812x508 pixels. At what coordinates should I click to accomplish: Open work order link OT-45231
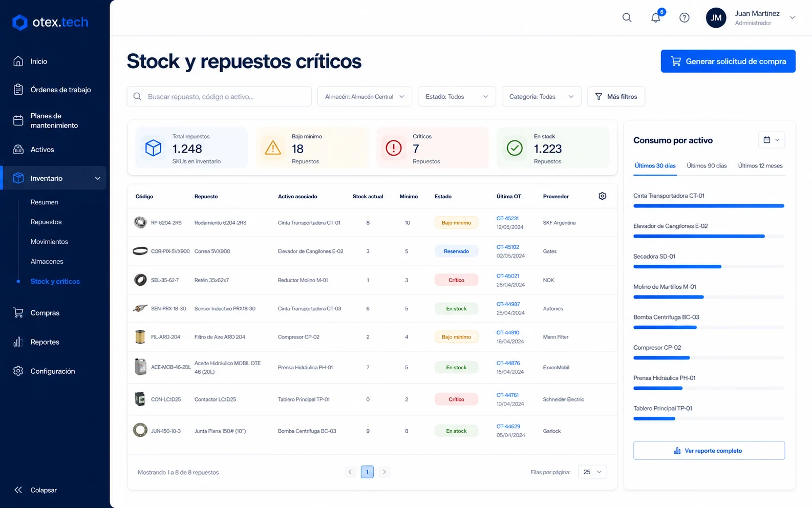(x=507, y=218)
